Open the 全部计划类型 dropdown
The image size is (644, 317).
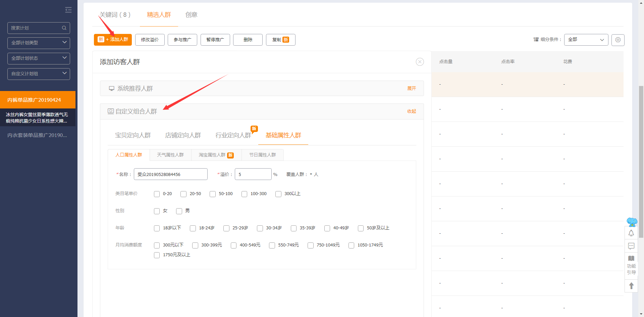[39, 43]
